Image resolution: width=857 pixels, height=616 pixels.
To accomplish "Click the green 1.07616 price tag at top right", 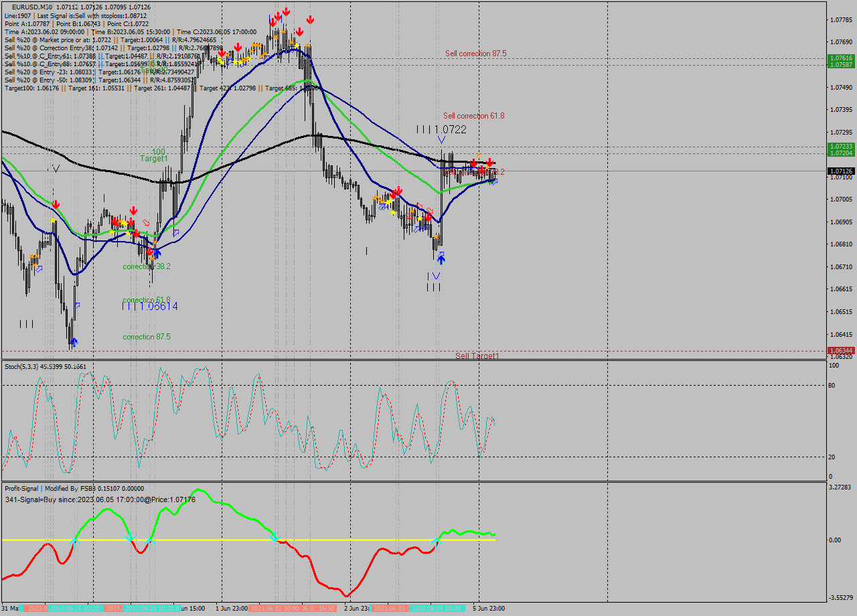I will (842, 58).
